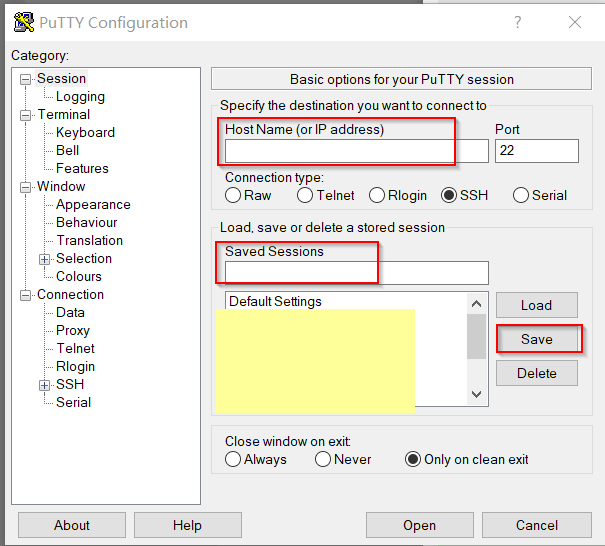Select the Session category
The width and height of the screenshot is (605, 546).
(61, 78)
